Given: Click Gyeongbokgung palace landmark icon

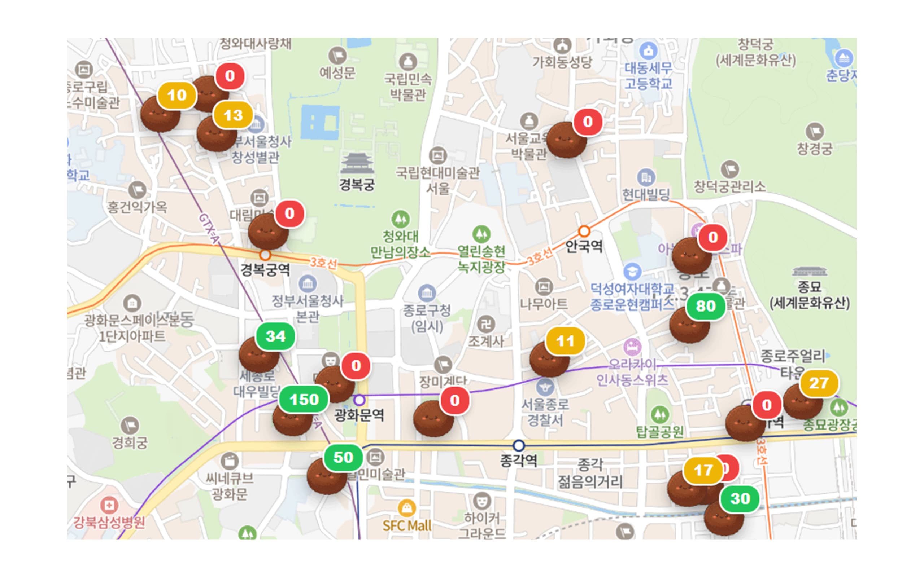Looking at the screenshot, I should tap(357, 163).
